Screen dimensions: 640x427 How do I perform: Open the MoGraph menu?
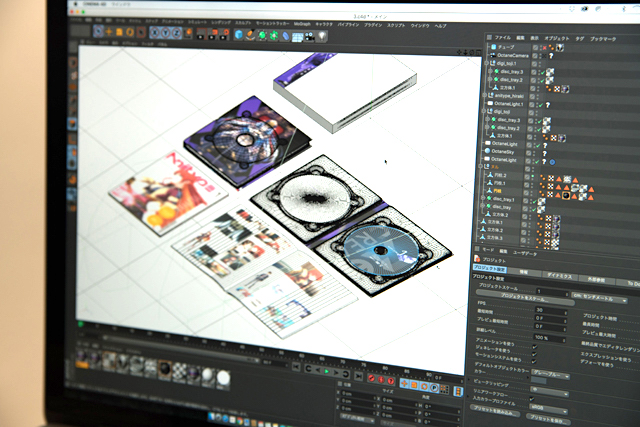[302, 24]
